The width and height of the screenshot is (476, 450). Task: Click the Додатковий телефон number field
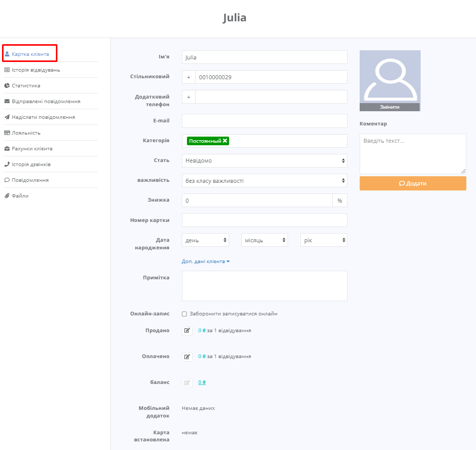click(x=271, y=97)
